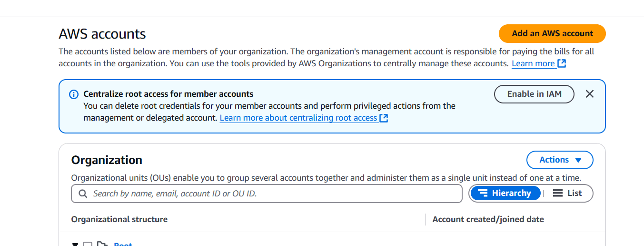This screenshot has width=644, height=246.
Task: Click the Actions dropdown caret arrow
Action: click(x=578, y=160)
